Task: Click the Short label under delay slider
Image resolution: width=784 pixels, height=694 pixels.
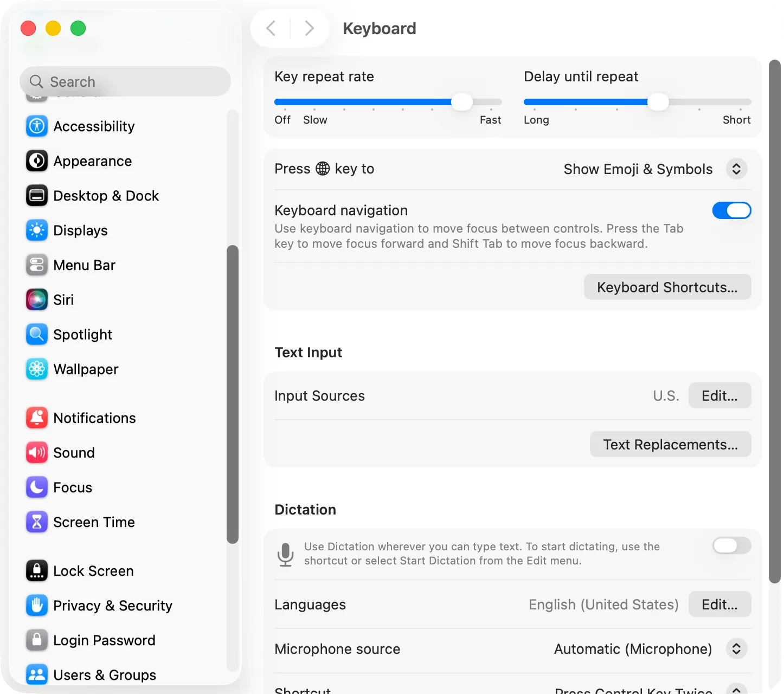Action: click(736, 120)
